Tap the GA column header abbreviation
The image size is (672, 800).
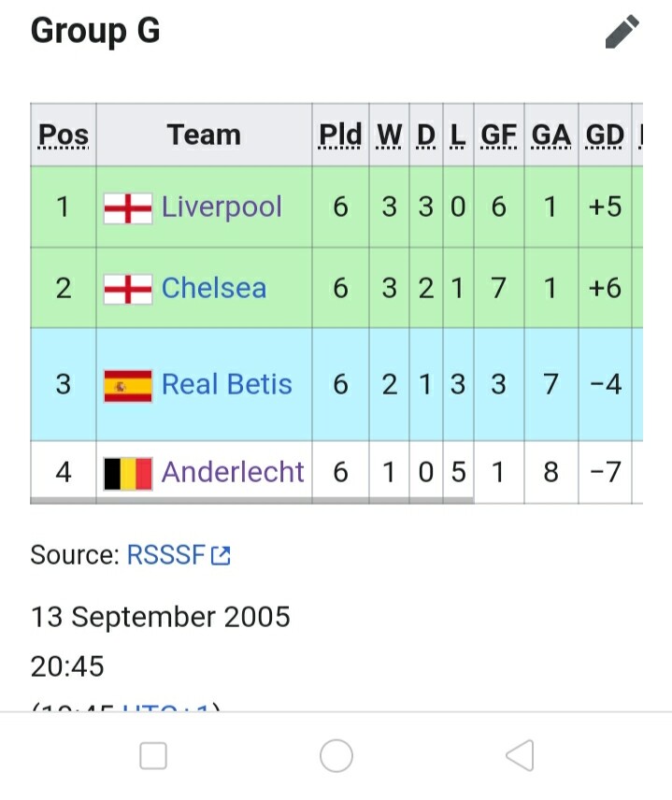551,136
